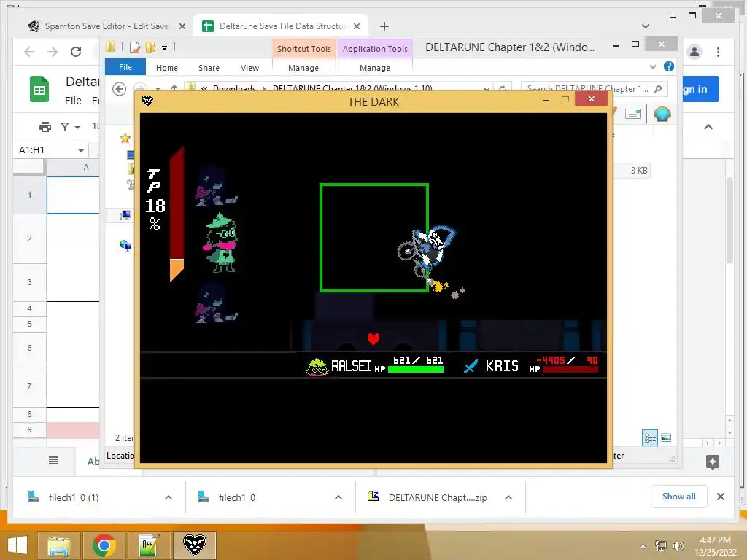
Task: Open File Explorer from taskbar
Action: (x=58, y=545)
